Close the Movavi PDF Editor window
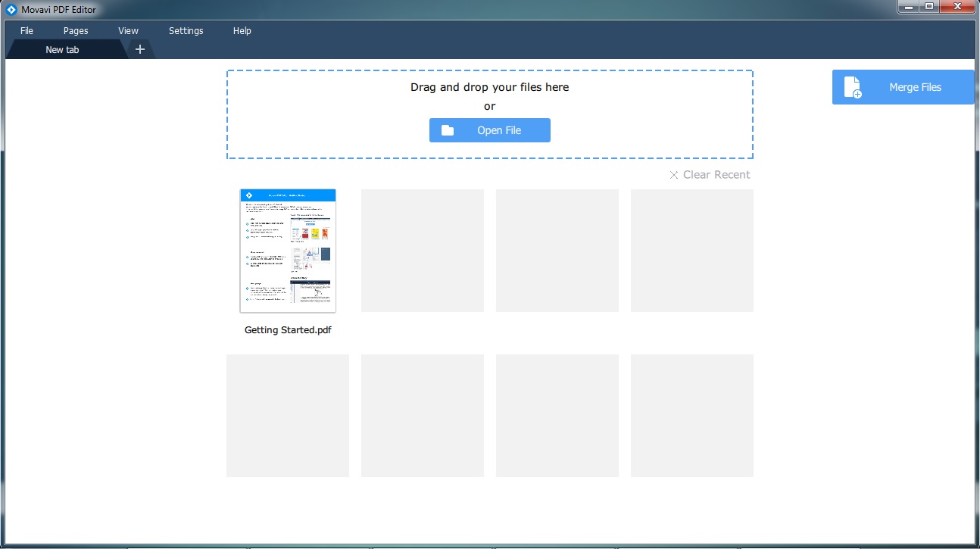Image resolution: width=980 pixels, height=549 pixels. [x=957, y=7]
